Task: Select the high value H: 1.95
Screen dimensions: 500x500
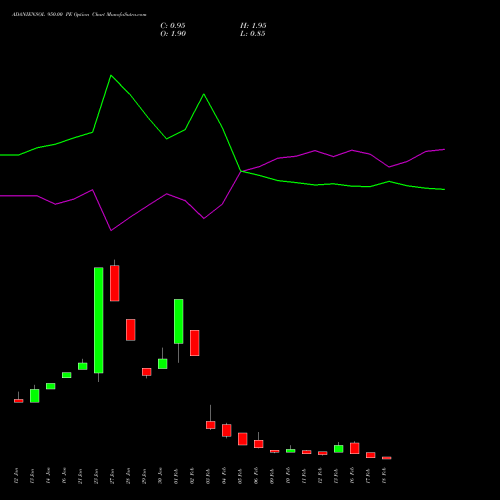Action: [x=253, y=26]
